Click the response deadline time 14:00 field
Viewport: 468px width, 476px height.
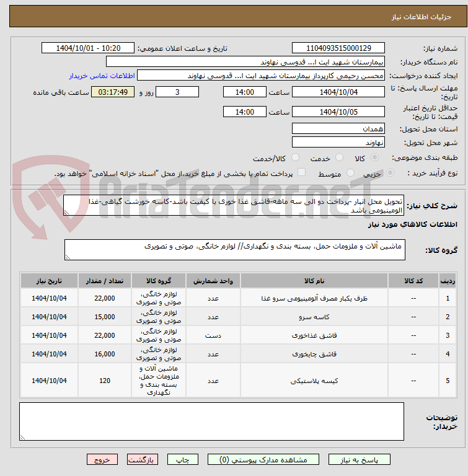(x=244, y=92)
